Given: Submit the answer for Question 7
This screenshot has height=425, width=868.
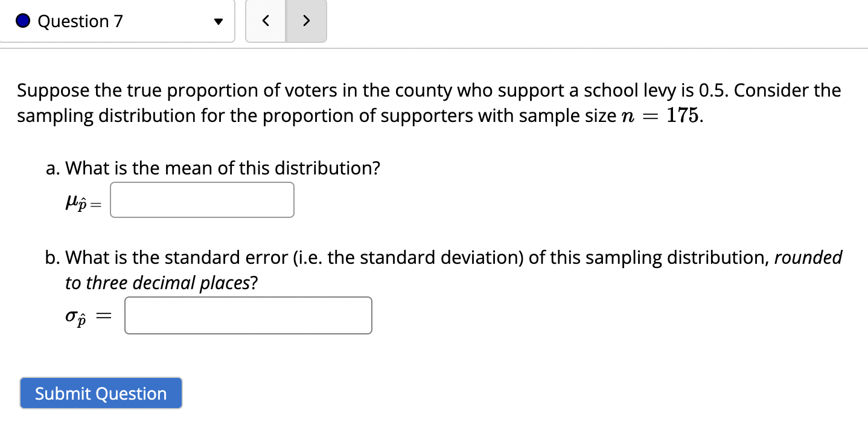Looking at the screenshot, I should pyautogui.click(x=100, y=393).
